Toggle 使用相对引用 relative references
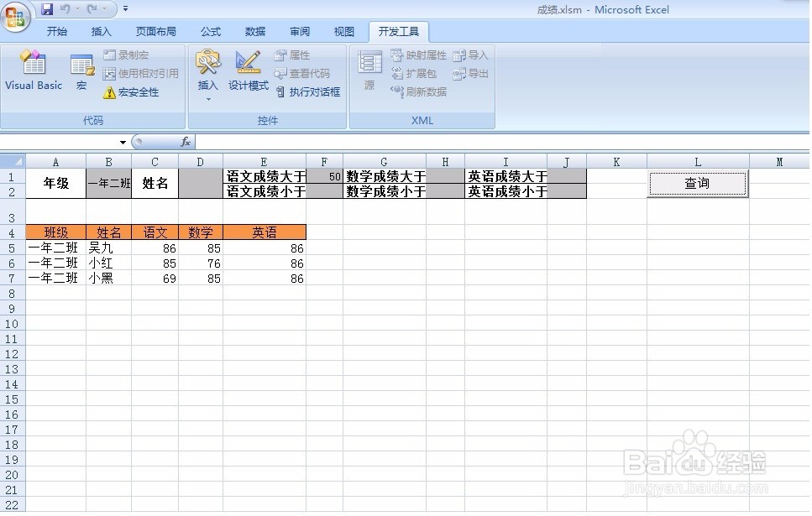This screenshot has width=812, height=516. (141, 73)
